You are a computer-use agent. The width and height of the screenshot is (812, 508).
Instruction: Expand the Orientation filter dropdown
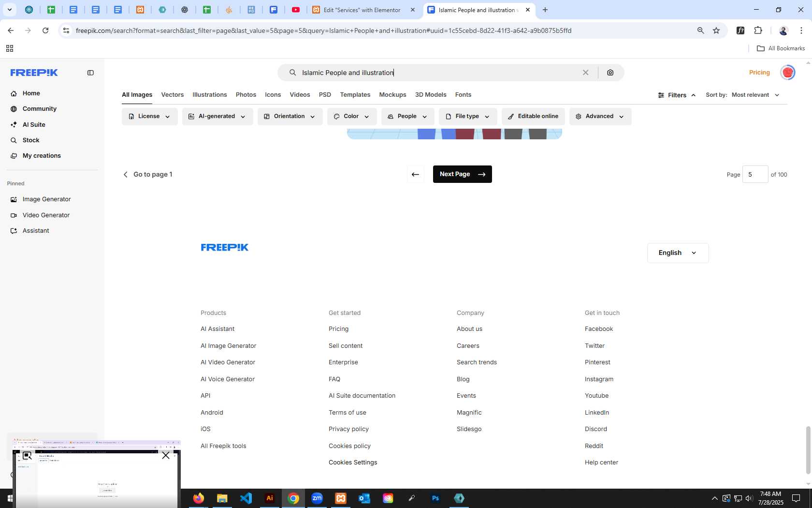point(290,117)
